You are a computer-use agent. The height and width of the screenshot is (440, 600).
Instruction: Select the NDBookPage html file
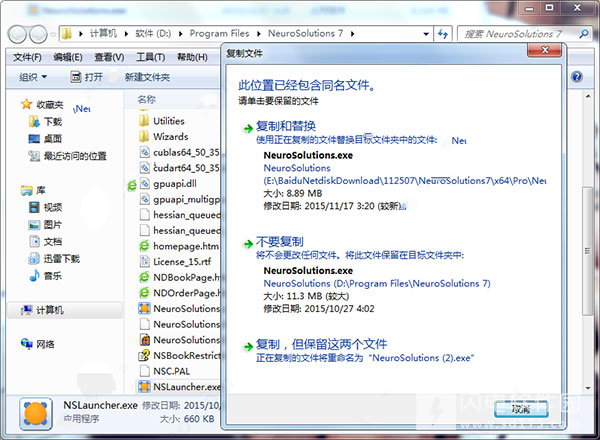180,277
